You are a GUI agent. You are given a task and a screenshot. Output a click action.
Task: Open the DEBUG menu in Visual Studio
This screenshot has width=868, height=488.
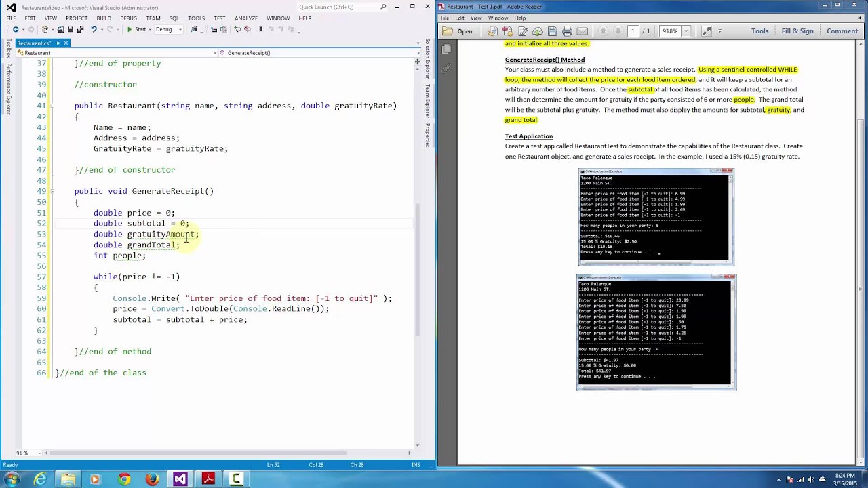tap(128, 18)
